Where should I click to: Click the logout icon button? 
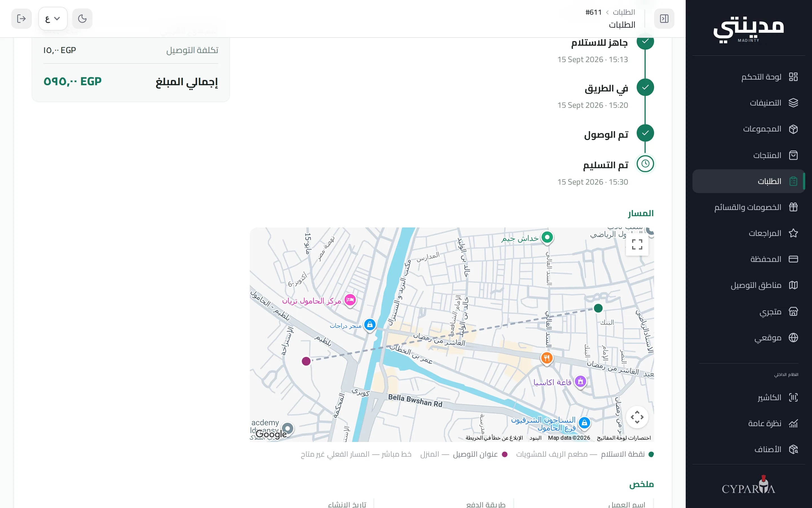click(21, 18)
